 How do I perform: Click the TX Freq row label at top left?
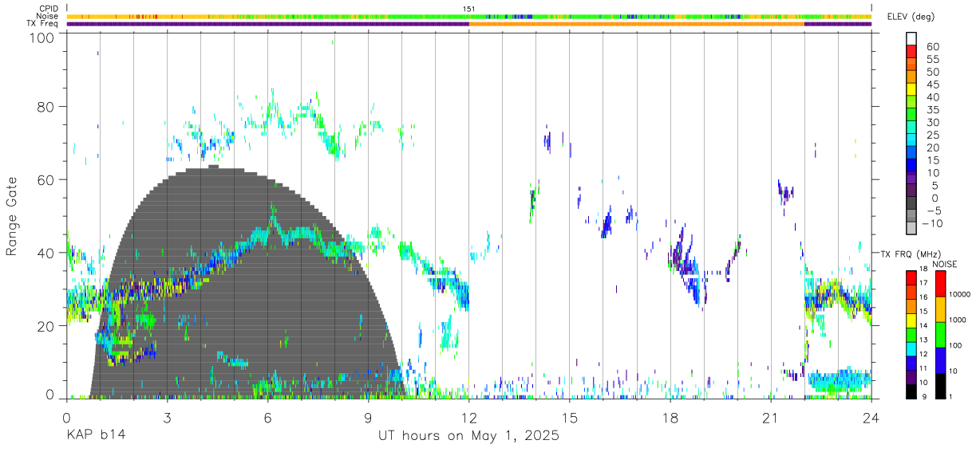[43, 24]
